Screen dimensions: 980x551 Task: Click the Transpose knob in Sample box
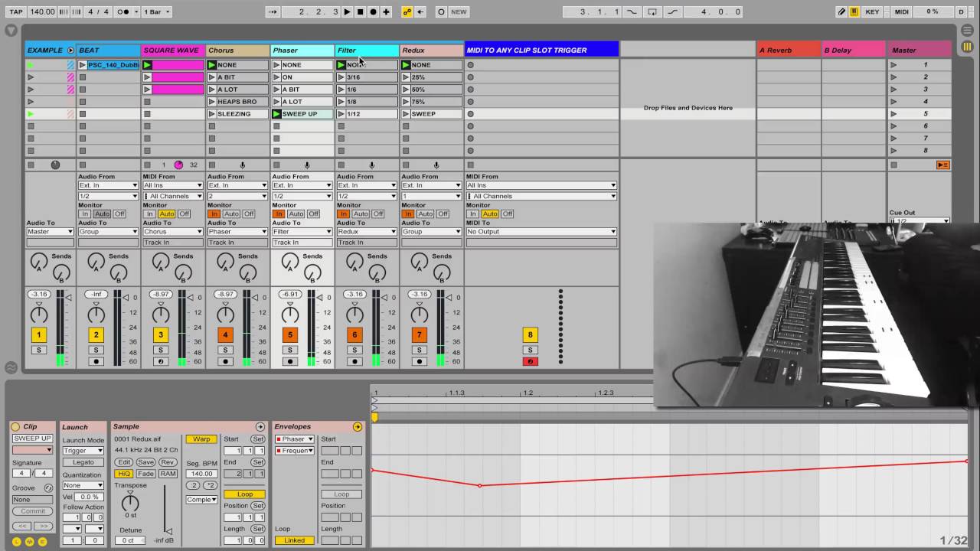[130, 503]
